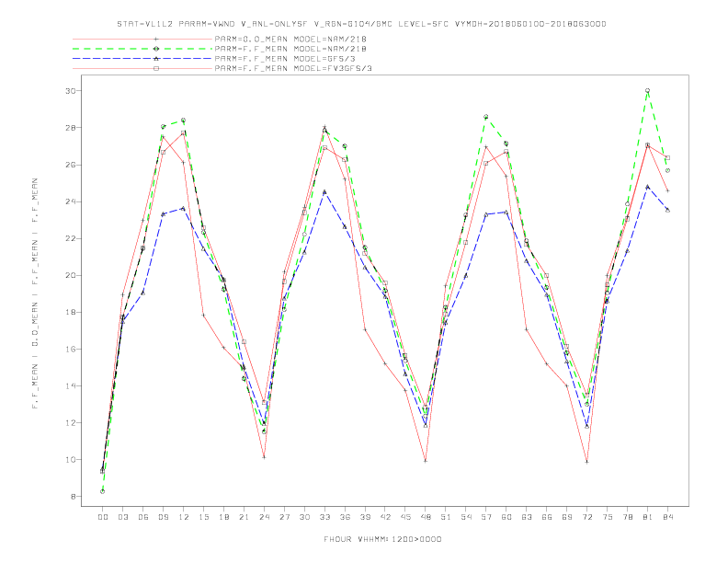
Task: Click the x-axis label FHOUR VHHMM:1200>0000
Action: pyautogui.click(x=382, y=539)
